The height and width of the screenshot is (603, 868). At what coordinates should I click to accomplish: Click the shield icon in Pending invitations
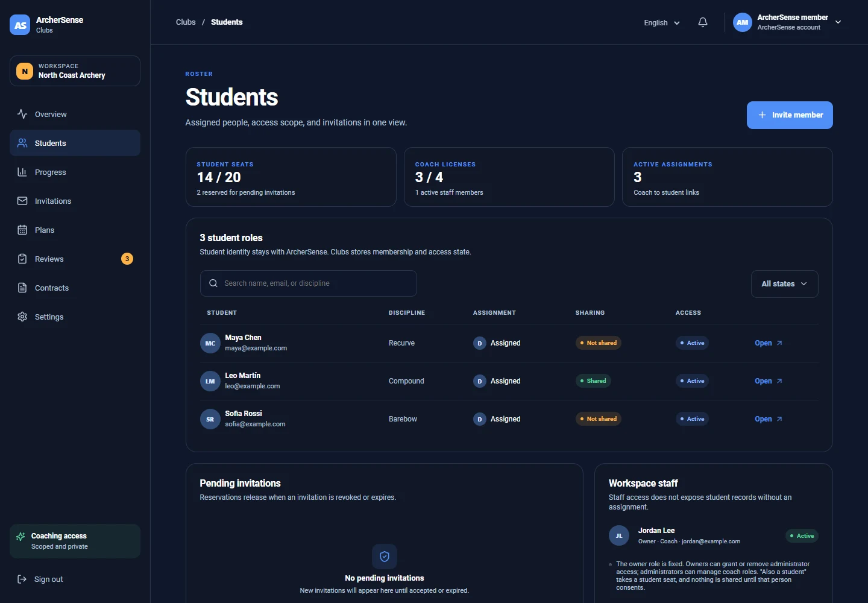tap(385, 557)
